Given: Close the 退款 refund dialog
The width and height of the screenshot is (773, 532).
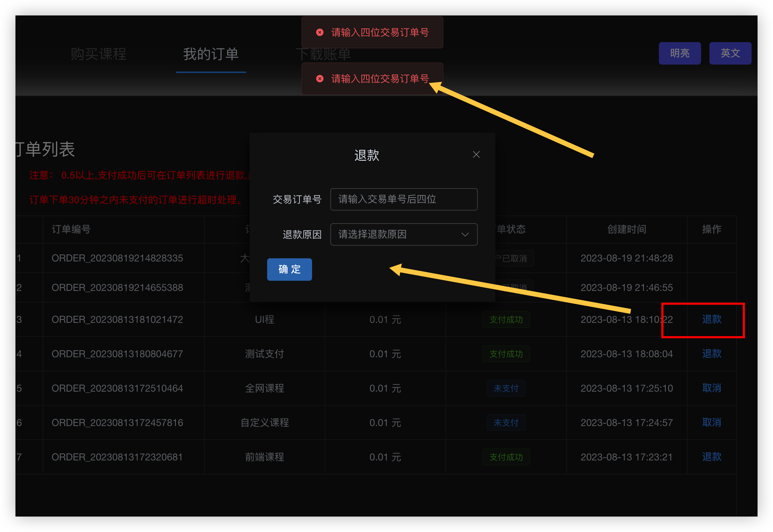Looking at the screenshot, I should [x=476, y=154].
